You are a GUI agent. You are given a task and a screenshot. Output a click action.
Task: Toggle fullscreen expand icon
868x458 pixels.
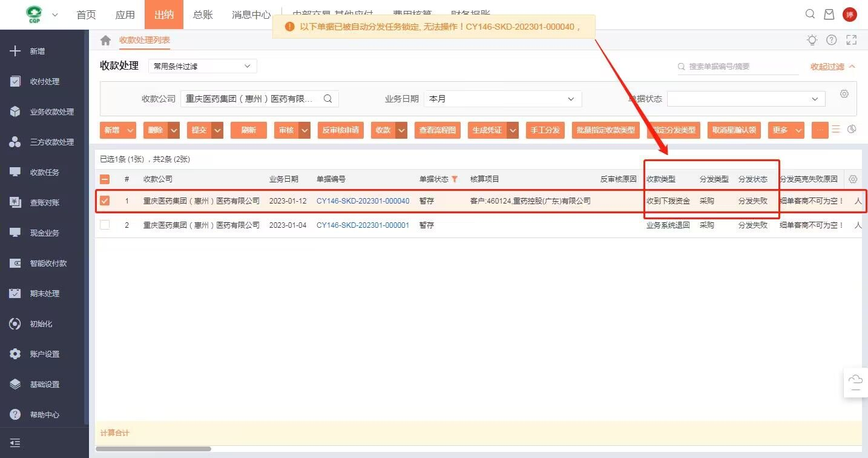[x=852, y=40]
